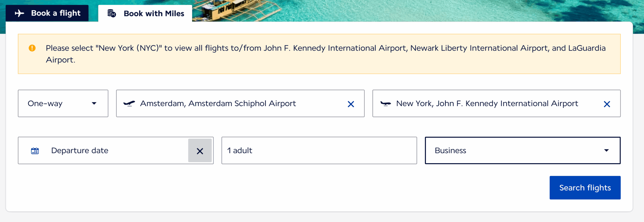Click the calendar icon in Departure date
The height and width of the screenshot is (222, 644).
(35, 151)
